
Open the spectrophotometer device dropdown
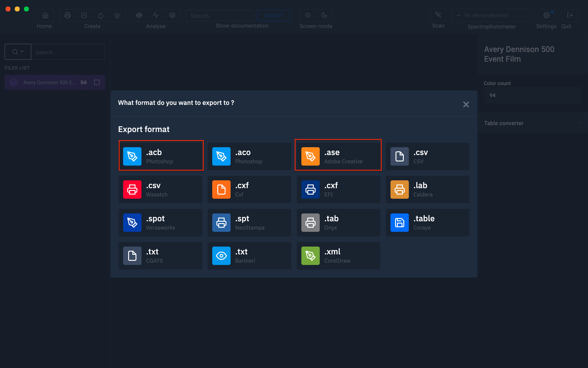(491, 15)
